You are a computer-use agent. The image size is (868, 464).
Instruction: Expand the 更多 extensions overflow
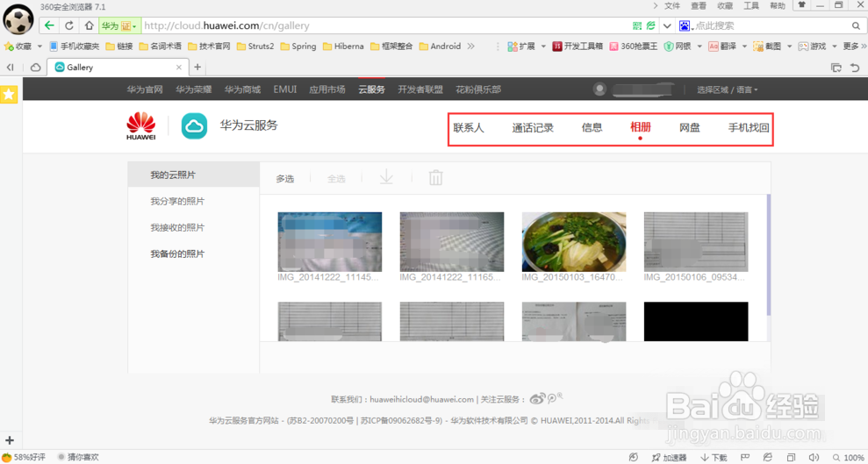point(855,46)
